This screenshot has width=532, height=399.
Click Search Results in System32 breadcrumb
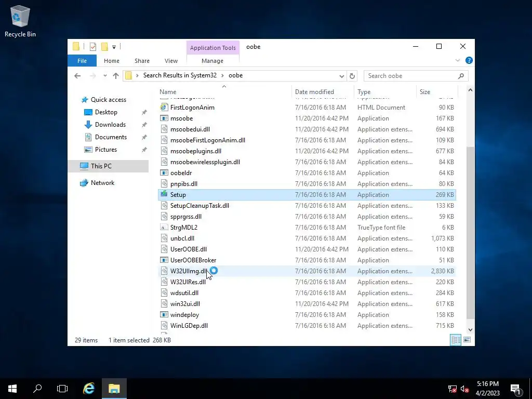click(x=180, y=75)
